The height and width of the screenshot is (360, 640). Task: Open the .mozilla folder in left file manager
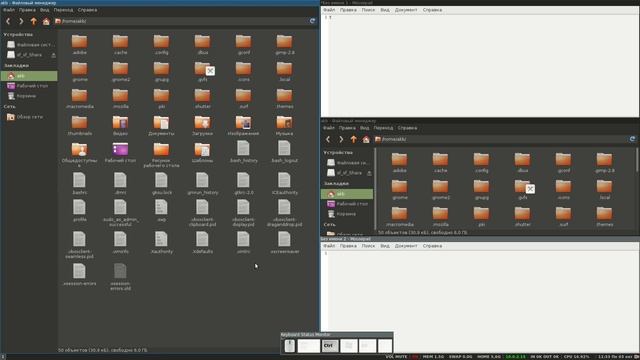click(120, 98)
